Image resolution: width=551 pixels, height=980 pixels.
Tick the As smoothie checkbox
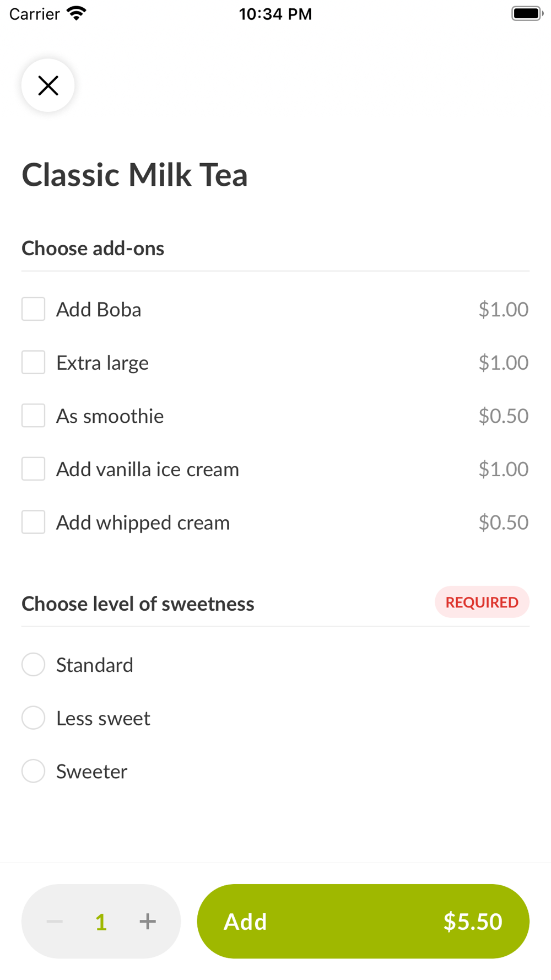pyautogui.click(x=33, y=416)
